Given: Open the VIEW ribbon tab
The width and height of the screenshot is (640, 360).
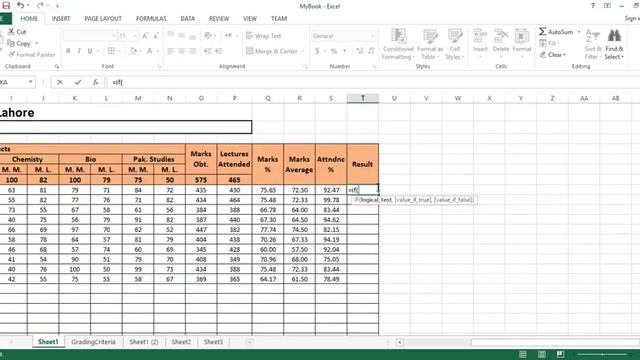Looking at the screenshot, I should click(x=250, y=18).
